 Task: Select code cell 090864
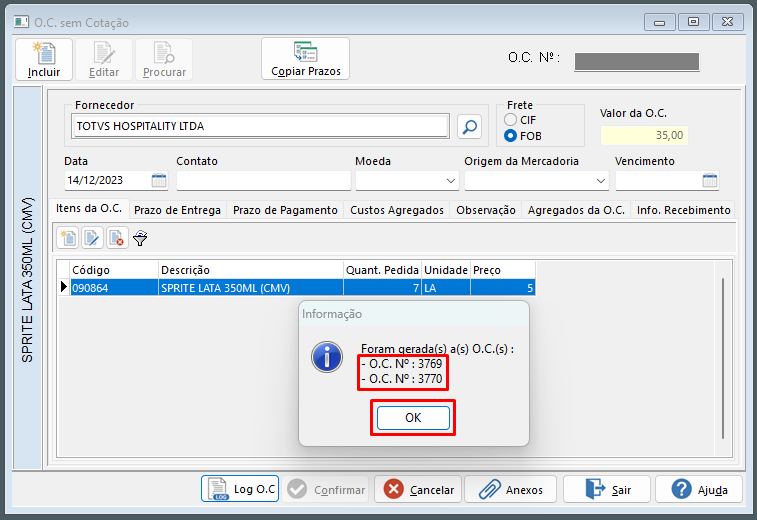coord(114,288)
